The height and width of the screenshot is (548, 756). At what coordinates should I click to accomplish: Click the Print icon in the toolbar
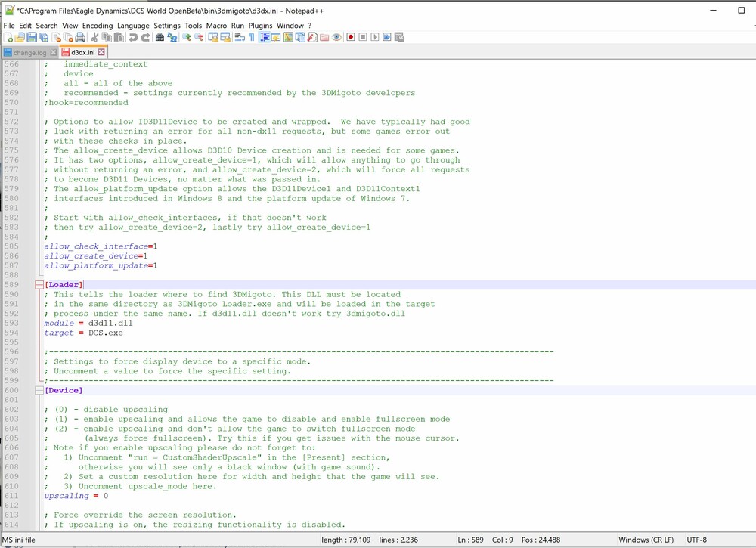click(x=80, y=37)
